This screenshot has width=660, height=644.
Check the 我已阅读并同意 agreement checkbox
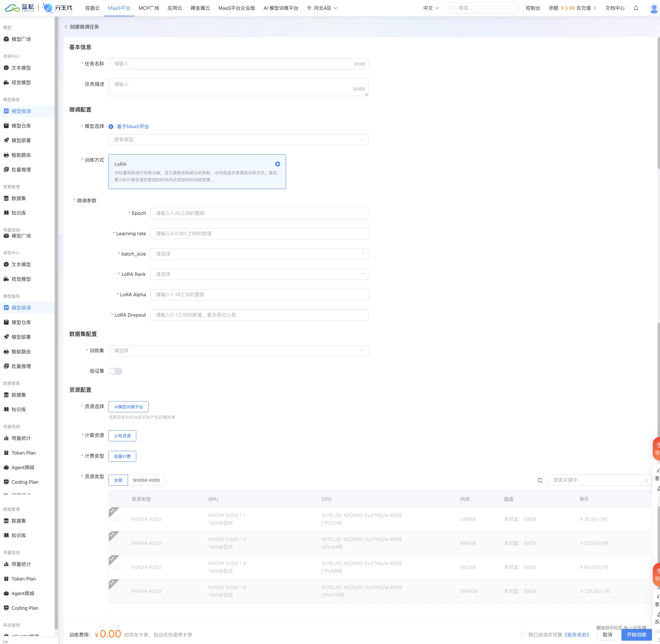click(x=523, y=634)
